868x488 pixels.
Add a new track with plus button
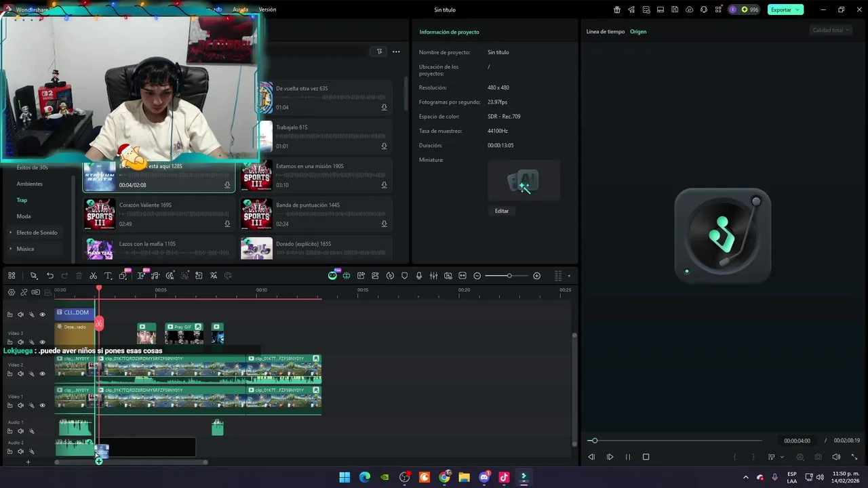click(x=28, y=462)
